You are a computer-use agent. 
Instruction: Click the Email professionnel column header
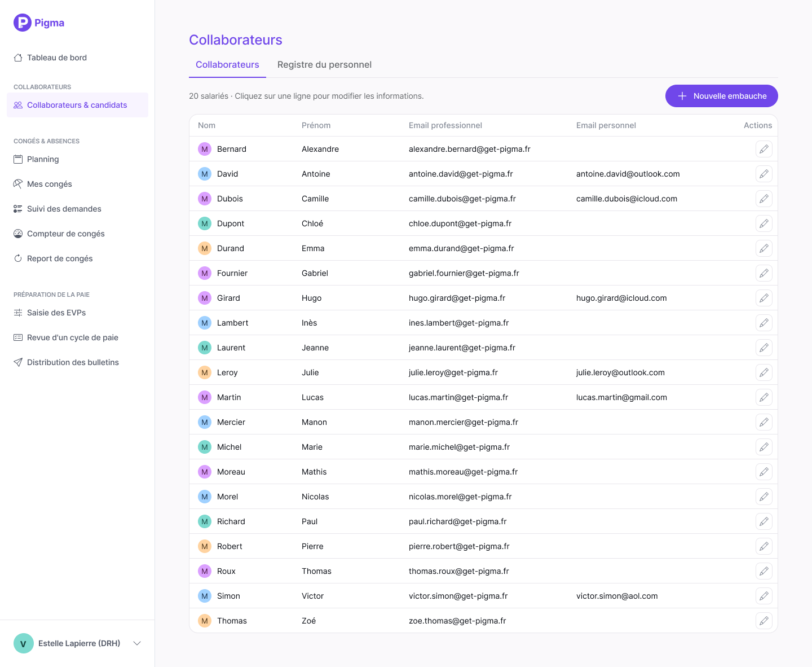click(x=445, y=125)
